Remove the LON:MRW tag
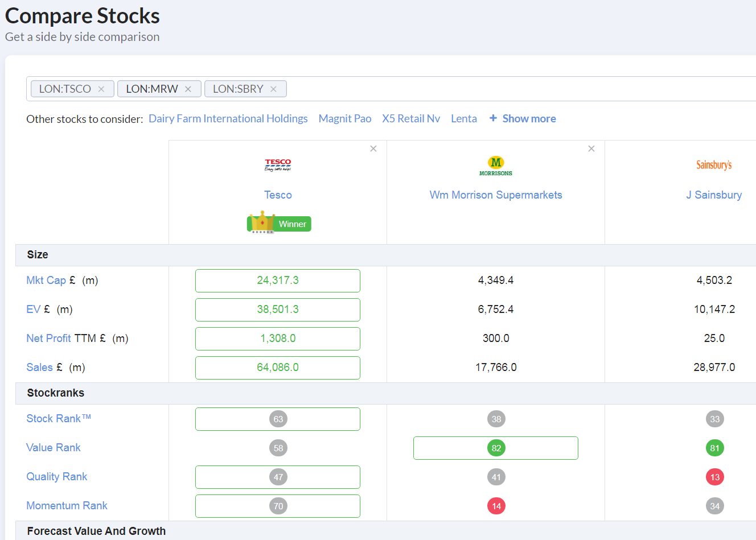Viewport: 756px width, 540px height. (x=188, y=89)
